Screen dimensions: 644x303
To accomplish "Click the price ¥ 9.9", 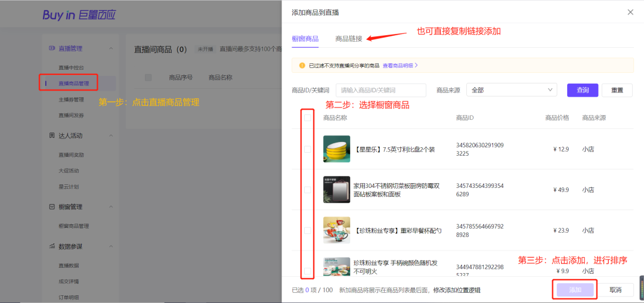I will coord(563,271).
